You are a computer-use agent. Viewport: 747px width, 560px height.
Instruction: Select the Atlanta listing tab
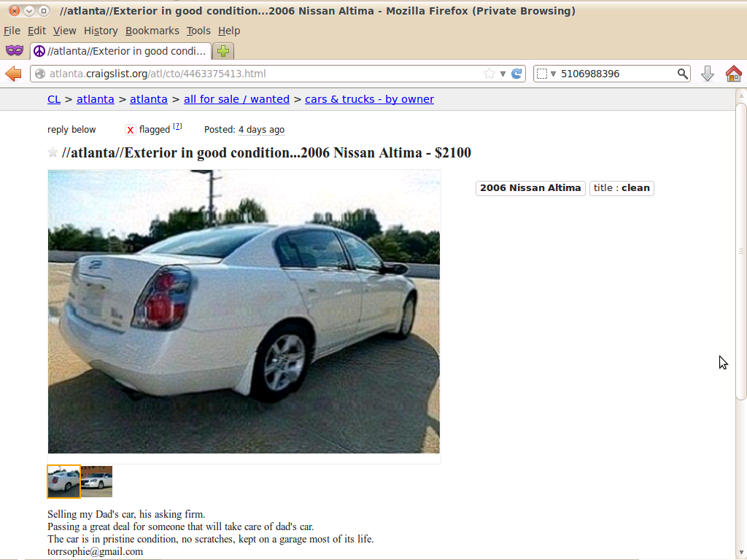(120, 51)
